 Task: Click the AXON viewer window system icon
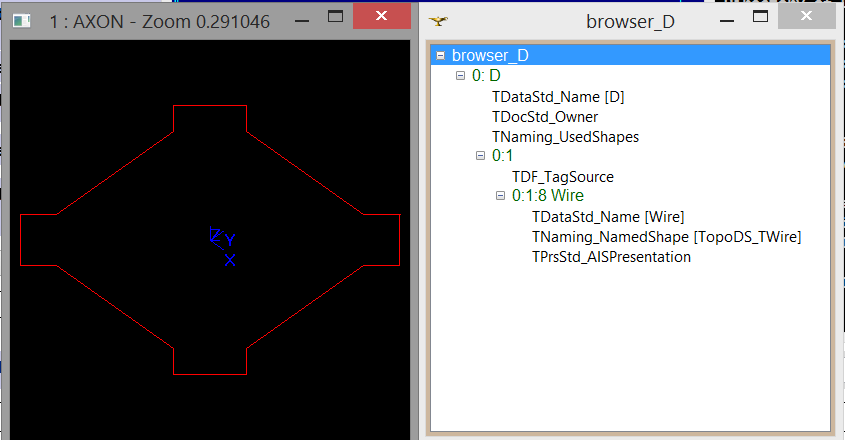pos(24,20)
